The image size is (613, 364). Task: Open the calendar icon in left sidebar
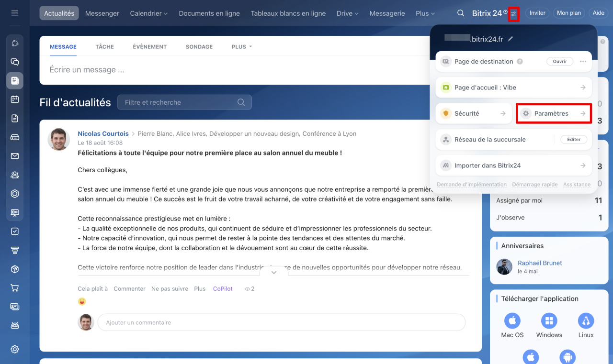[15, 99]
